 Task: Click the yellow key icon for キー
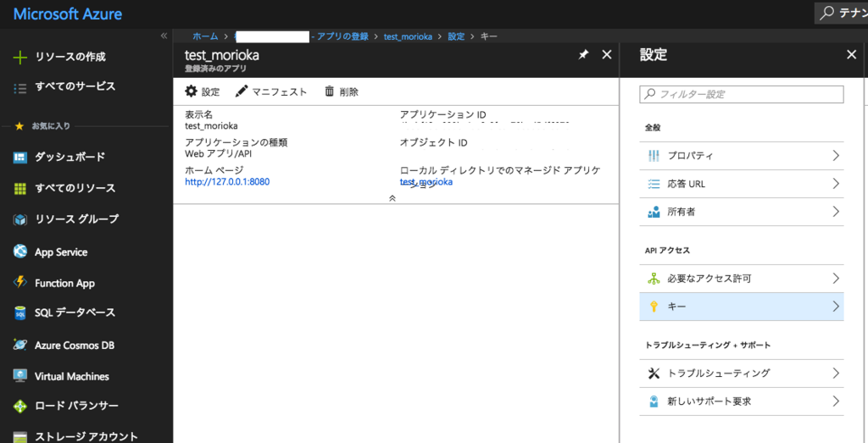point(654,307)
